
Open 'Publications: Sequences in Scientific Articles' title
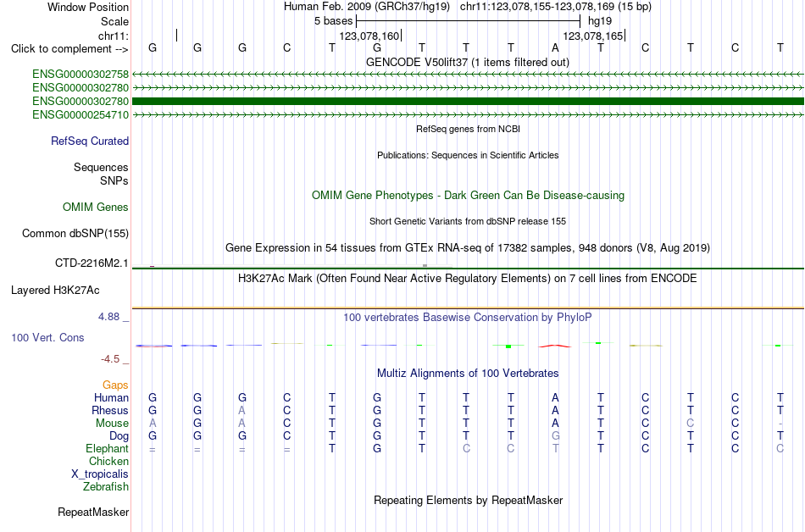[x=468, y=155]
